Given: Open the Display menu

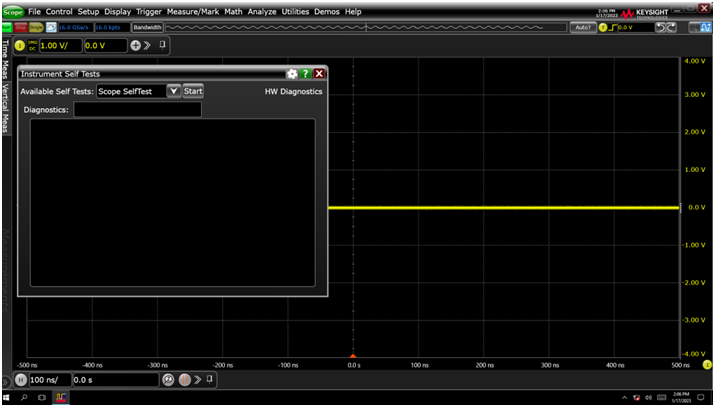Looking at the screenshot, I should (x=118, y=12).
